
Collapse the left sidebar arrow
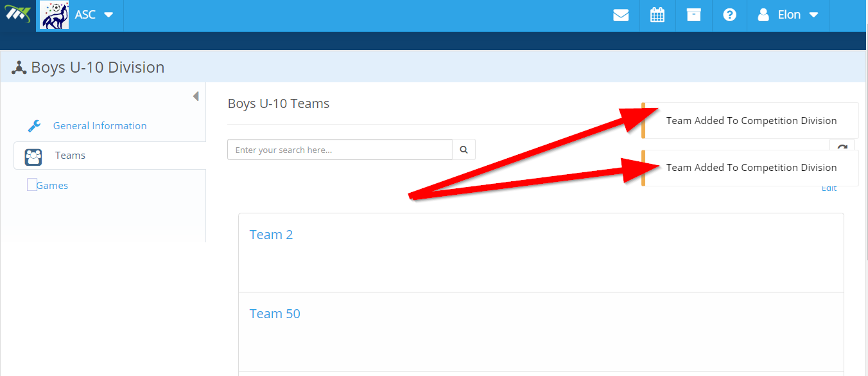click(196, 96)
